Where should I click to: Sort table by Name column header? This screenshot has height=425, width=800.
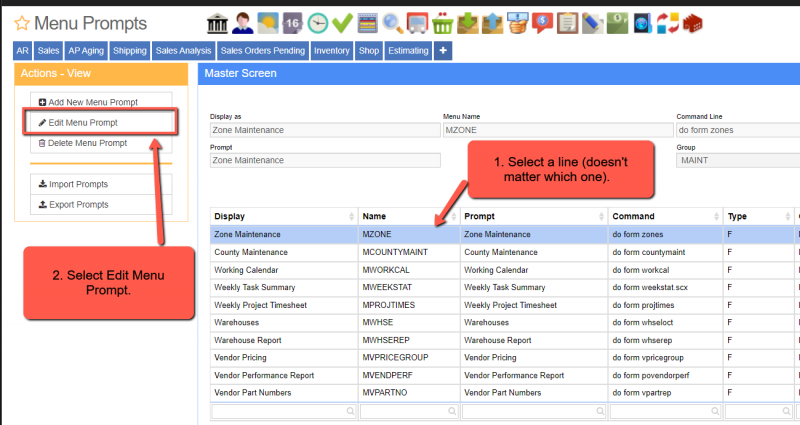[x=407, y=216]
